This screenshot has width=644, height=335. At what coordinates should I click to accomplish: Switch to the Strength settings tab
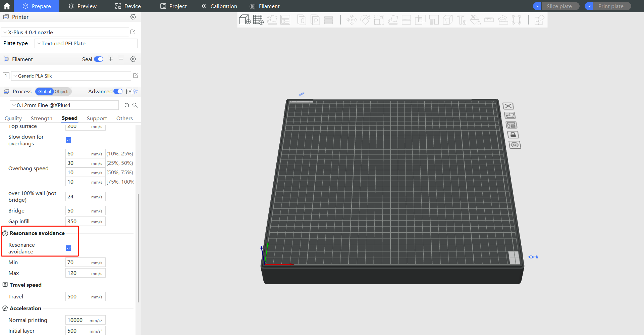pyautogui.click(x=42, y=118)
